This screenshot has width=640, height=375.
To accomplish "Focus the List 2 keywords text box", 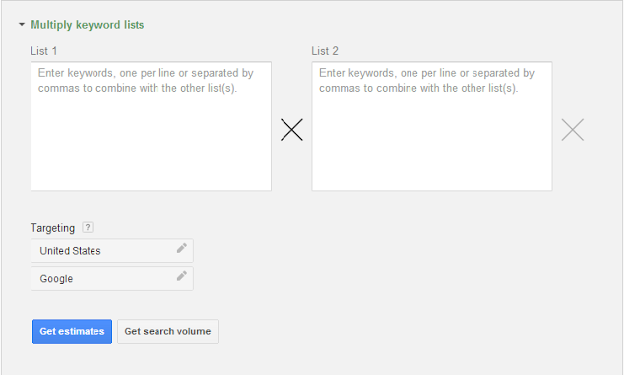I will [432, 126].
